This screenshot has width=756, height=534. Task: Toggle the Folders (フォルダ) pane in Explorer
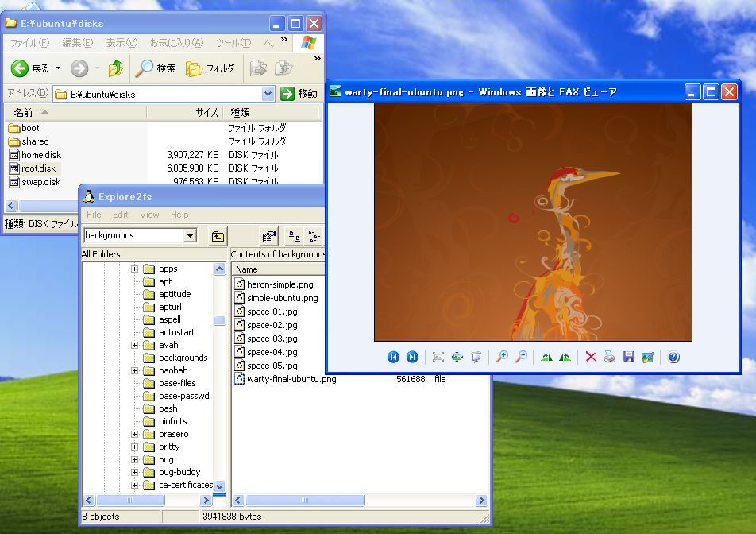(x=210, y=68)
